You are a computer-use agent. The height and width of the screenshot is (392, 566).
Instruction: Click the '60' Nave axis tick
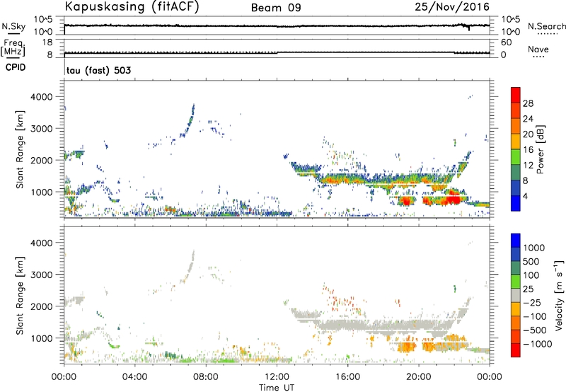pos(506,42)
